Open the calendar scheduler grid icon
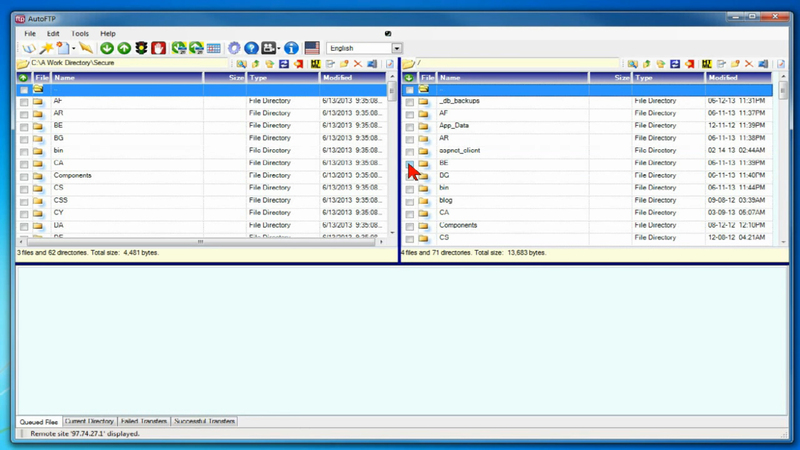 tap(214, 48)
